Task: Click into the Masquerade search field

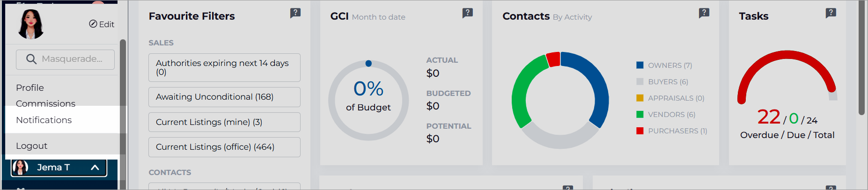Action: click(65, 59)
